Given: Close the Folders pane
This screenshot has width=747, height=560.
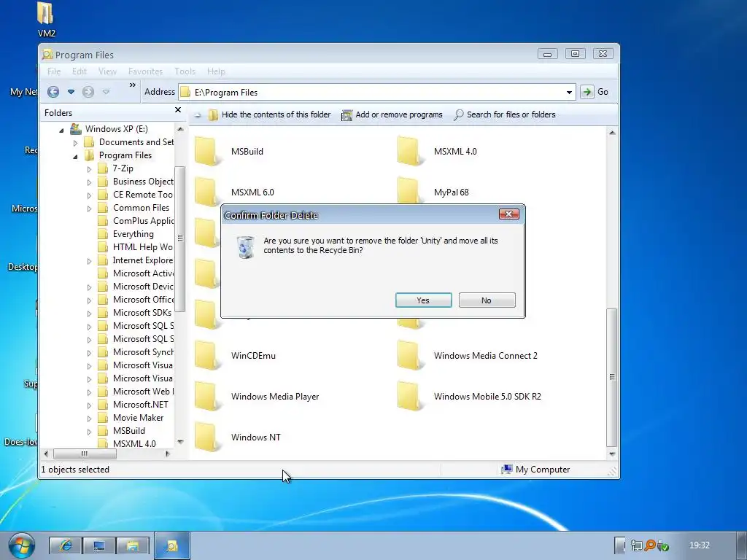Looking at the screenshot, I should coord(178,110).
